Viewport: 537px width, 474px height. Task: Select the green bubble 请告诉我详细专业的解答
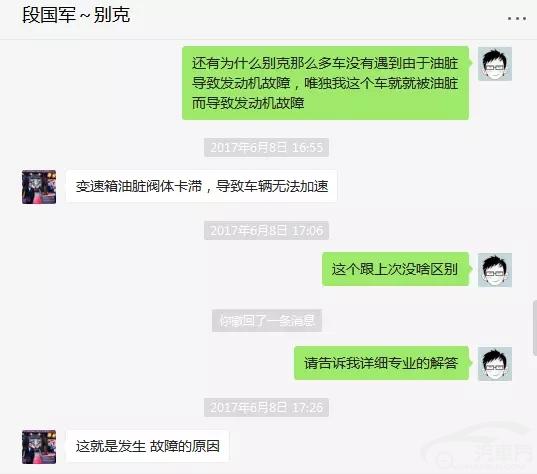[382, 363]
